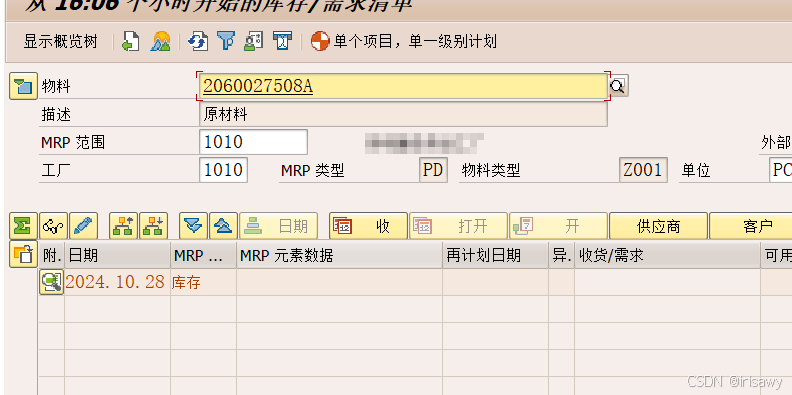Click the document with green arrow toolbar icon

click(x=131, y=41)
